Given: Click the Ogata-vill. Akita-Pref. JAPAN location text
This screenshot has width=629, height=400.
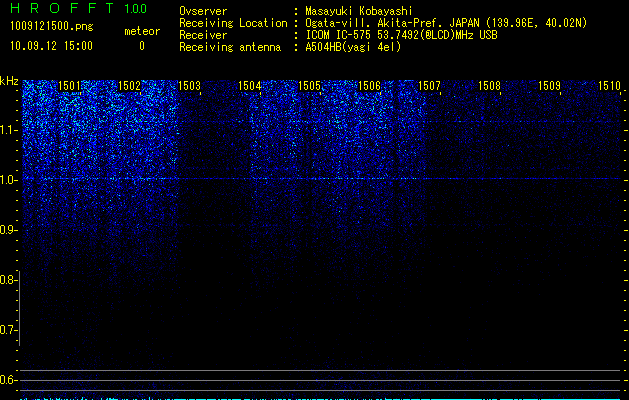Looking at the screenshot, I should (x=446, y=23).
